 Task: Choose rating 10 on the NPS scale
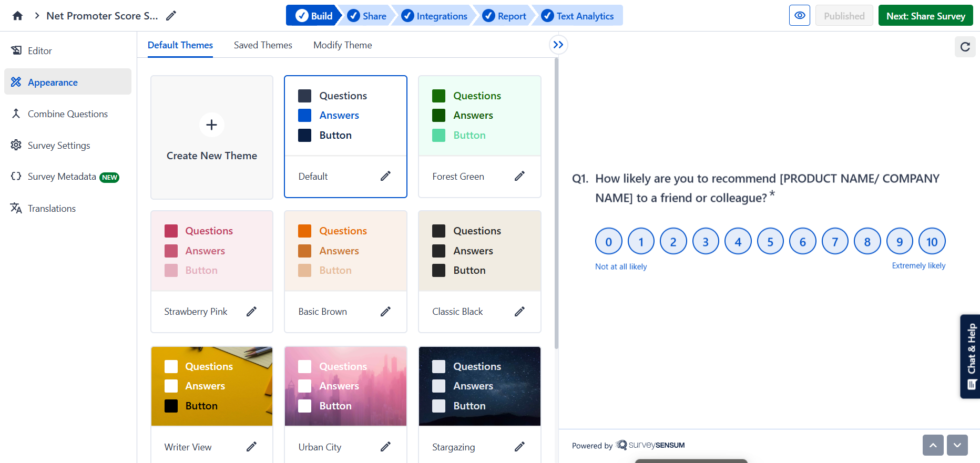[x=932, y=242]
